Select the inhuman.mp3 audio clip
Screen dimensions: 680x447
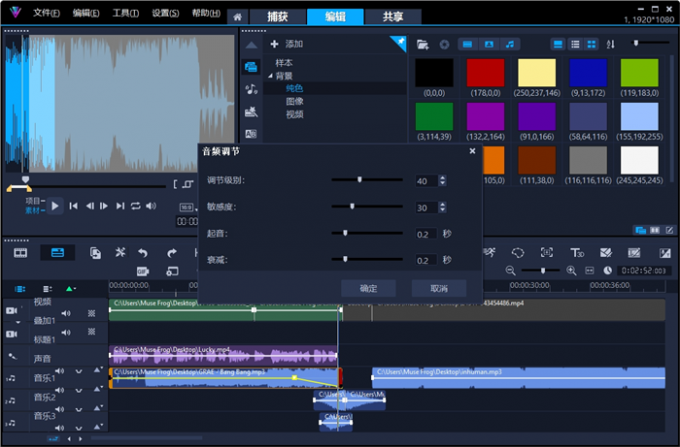[x=518, y=378]
